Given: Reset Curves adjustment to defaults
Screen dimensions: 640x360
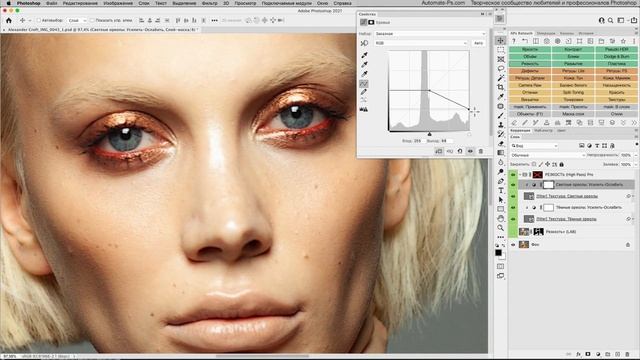Looking at the screenshot, I should [460, 151].
